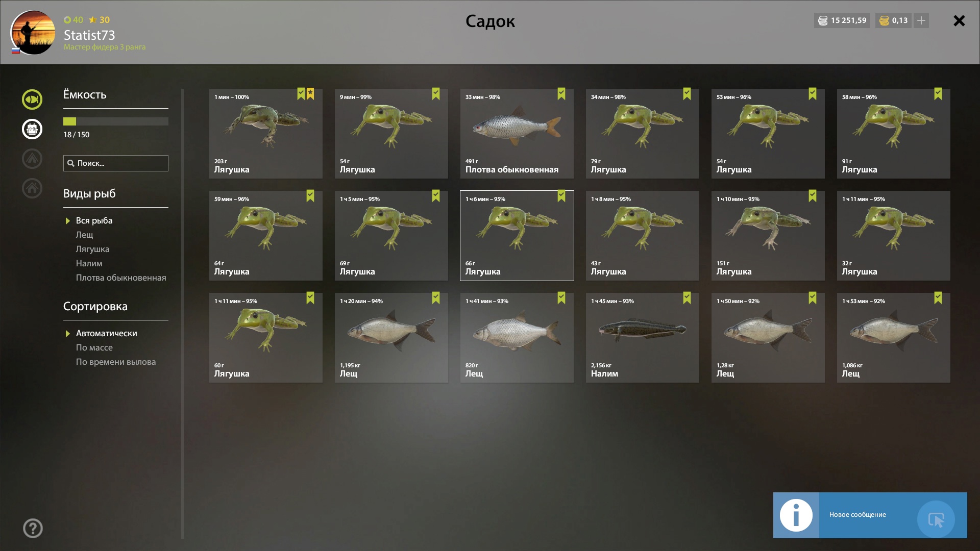This screenshot has height=551, width=980.
Task: Sort by catch time 'По времени вылова'
Action: click(x=116, y=362)
